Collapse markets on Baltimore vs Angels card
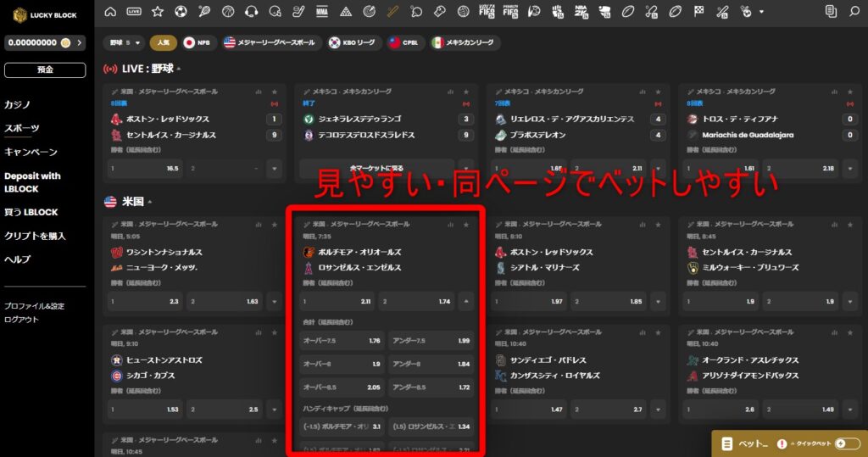Image resolution: width=868 pixels, height=457 pixels. 466,301
